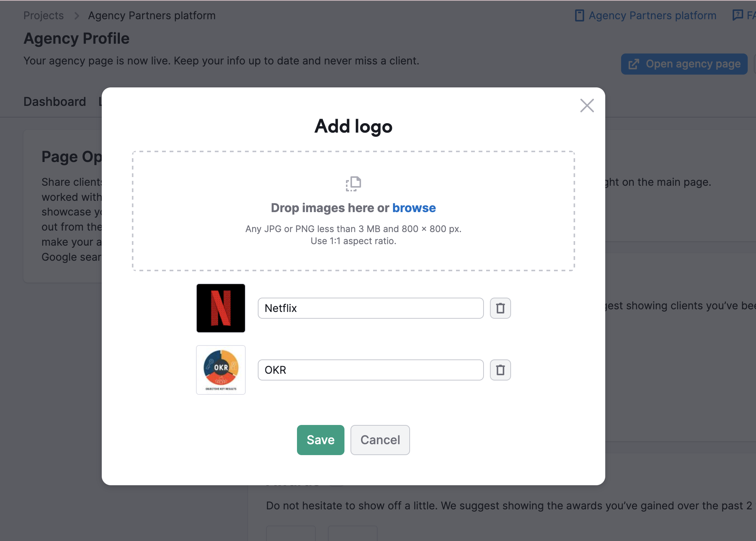Click the 'Drop images here or' text
The height and width of the screenshot is (541, 756).
point(330,208)
